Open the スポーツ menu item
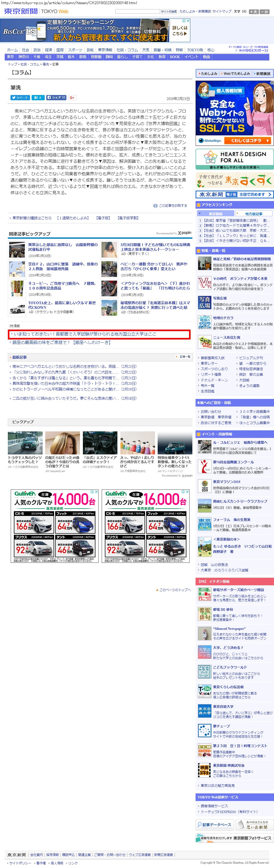Screen dimensions: 274x868 (x=75, y=50)
